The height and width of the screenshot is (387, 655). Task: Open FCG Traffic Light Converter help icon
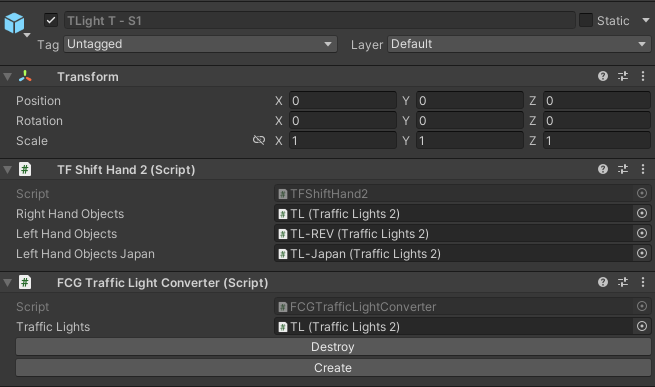603,282
